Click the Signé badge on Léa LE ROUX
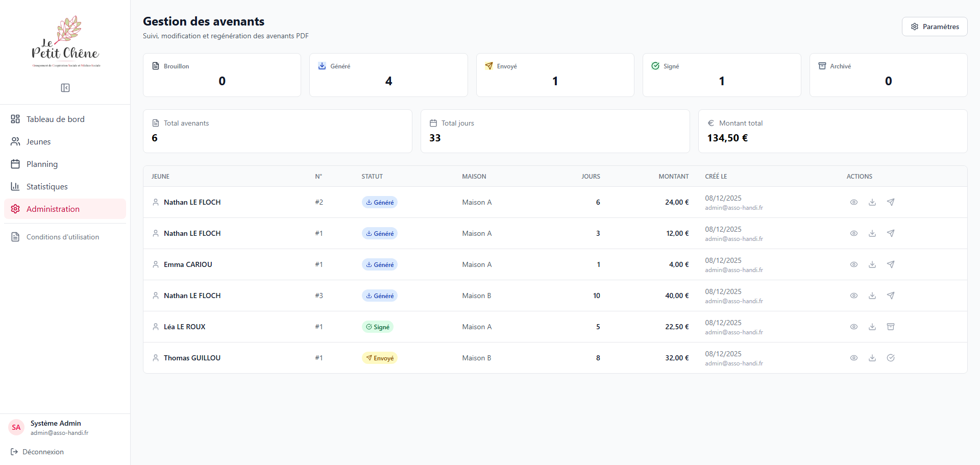 pos(377,327)
